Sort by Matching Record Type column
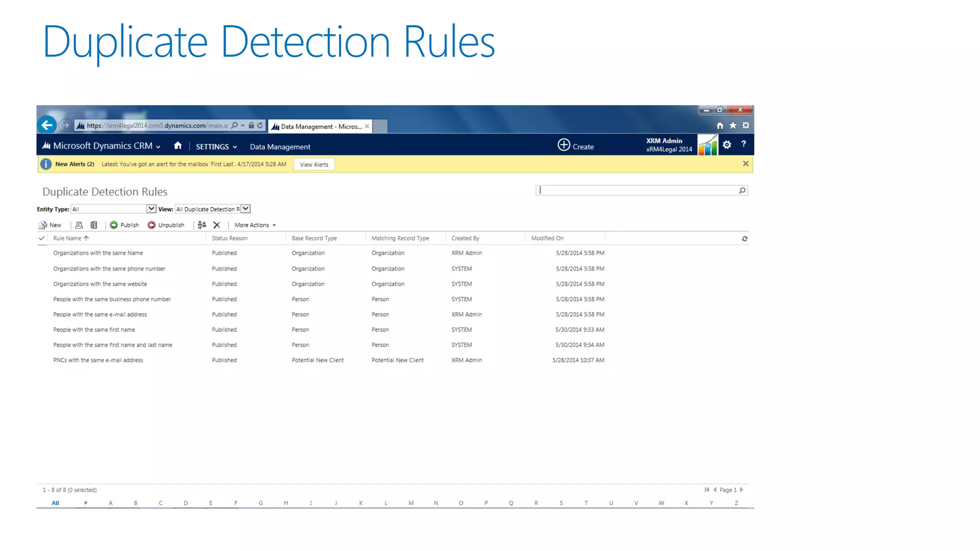Image resolution: width=980 pixels, height=551 pixels. coord(401,238)
